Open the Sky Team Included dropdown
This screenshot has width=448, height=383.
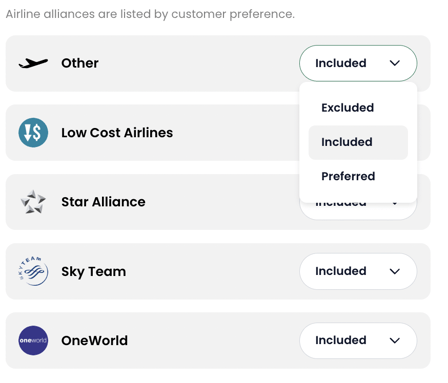[358, 271]
